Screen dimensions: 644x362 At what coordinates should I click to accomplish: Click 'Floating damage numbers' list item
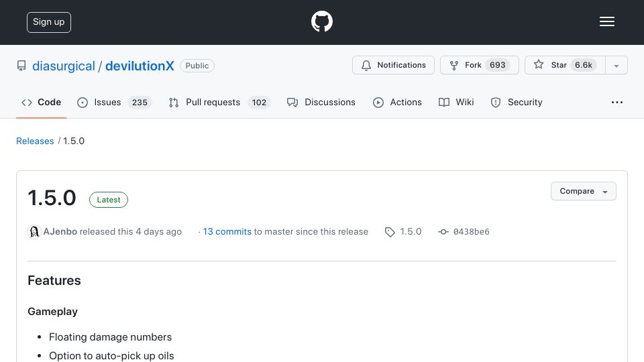tap(111, 337)
